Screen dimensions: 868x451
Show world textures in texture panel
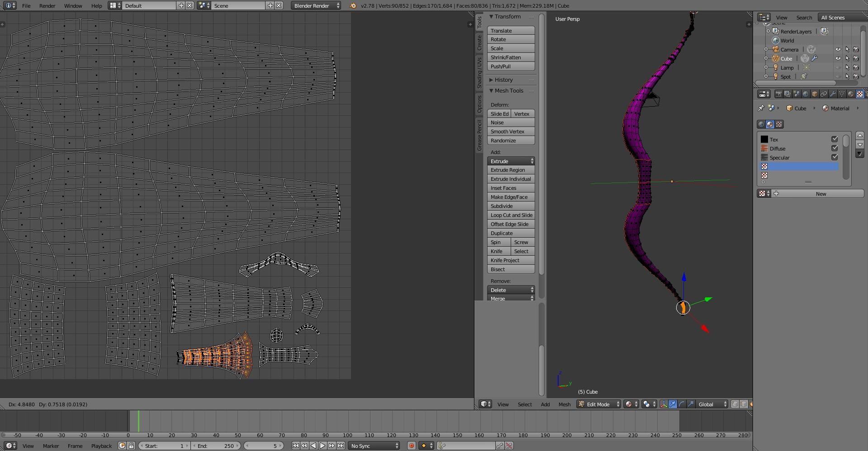point(761,124)
